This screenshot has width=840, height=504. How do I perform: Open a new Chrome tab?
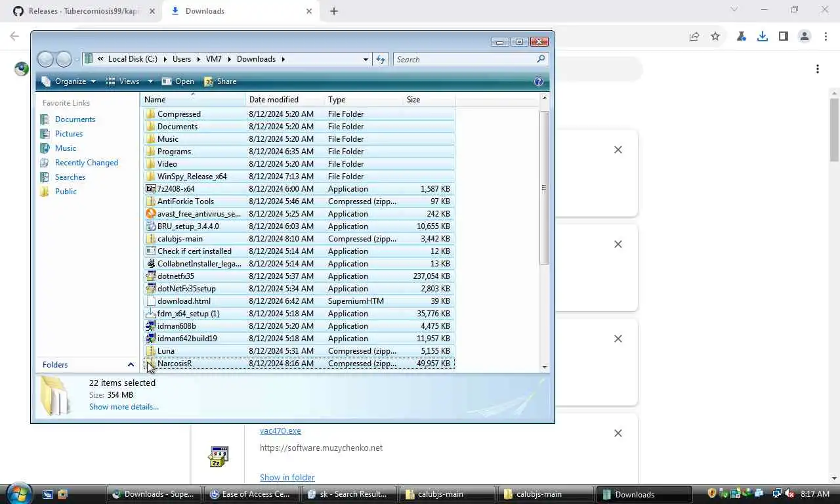334,11
